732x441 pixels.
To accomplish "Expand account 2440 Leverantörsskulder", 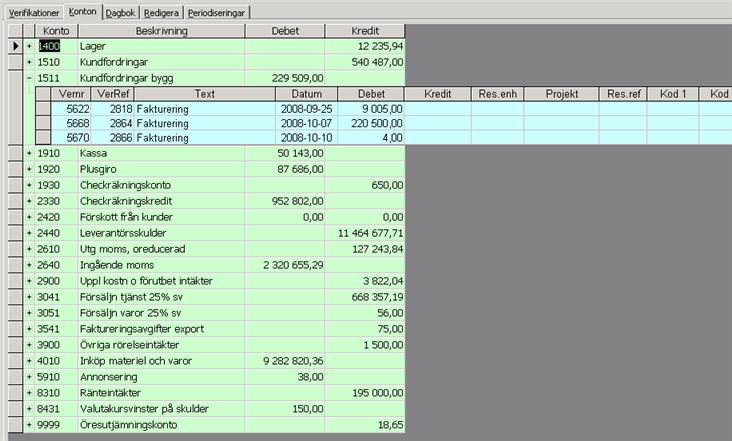I will [29, 233].
